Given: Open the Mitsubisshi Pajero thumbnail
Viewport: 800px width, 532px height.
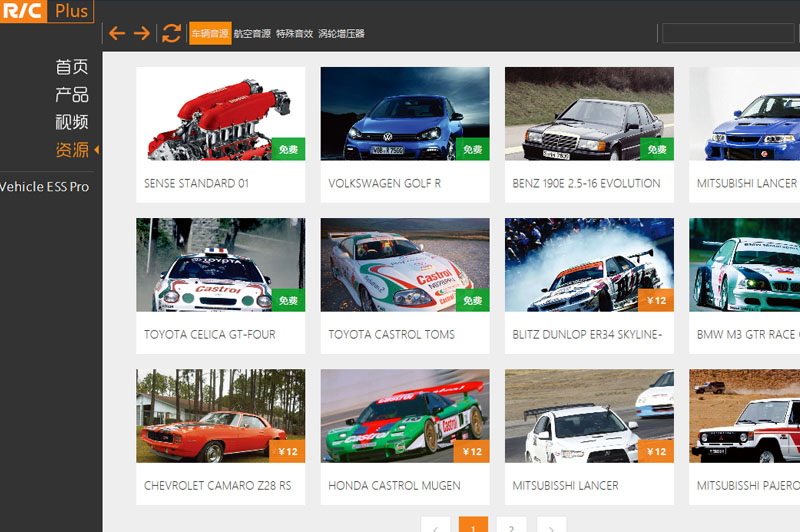Looking at the screenshot, I should (744, 416).
